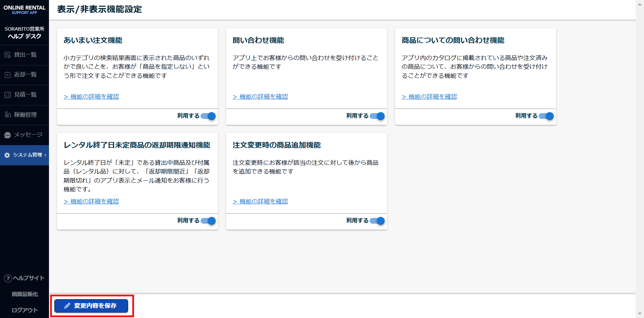Click the 貸出一覧 list icon in sidebar
644x318 pixels.
(x=7, y=55)
